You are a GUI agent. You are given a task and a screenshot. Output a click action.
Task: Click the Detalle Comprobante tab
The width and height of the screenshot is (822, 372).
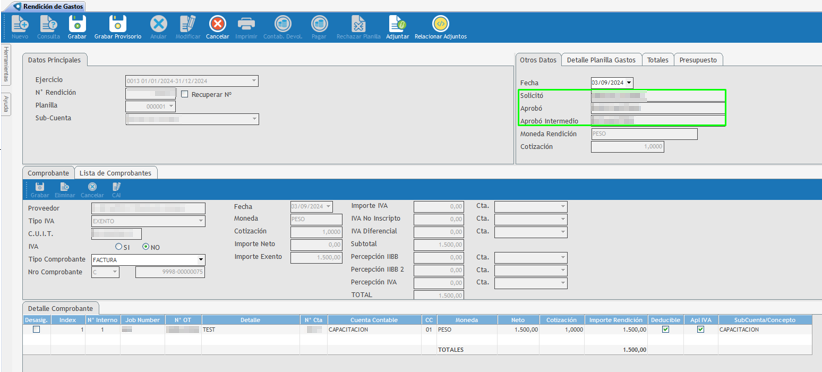[60, 309]
